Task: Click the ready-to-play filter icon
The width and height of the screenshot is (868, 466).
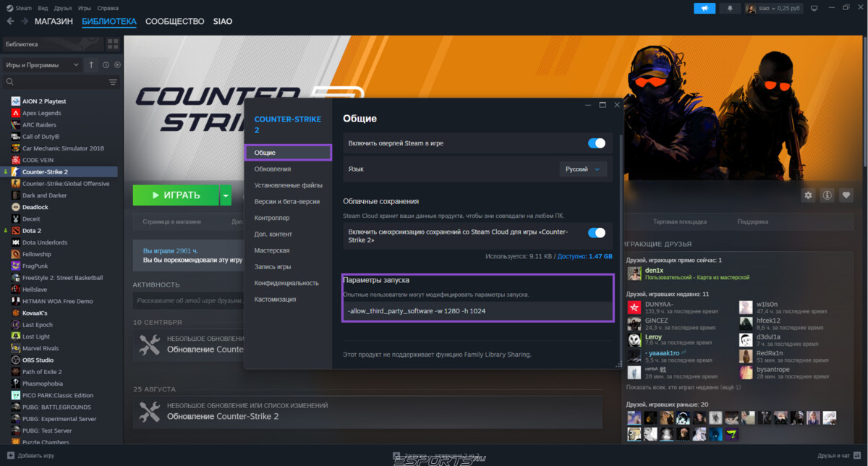Action: (117, 65)
